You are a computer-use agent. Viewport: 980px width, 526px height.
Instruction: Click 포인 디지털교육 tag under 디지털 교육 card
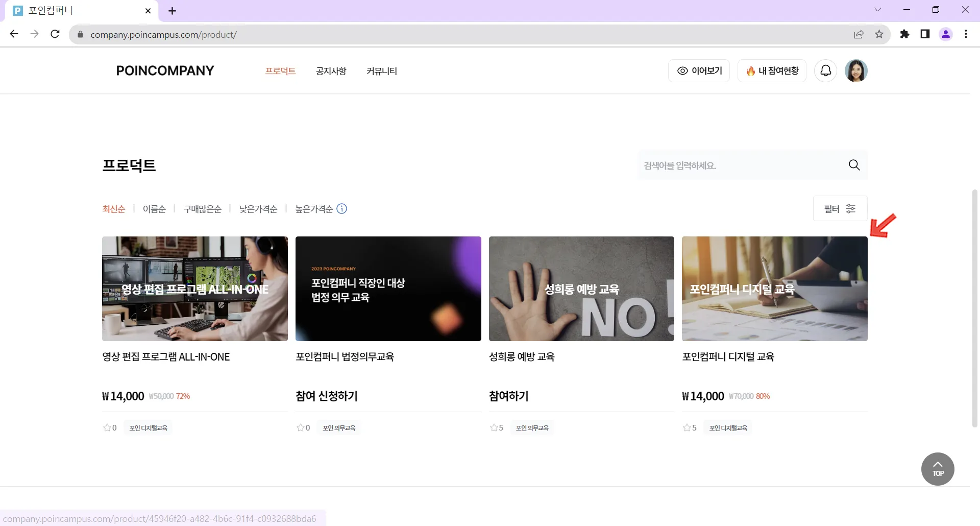(x=728, y=427)
